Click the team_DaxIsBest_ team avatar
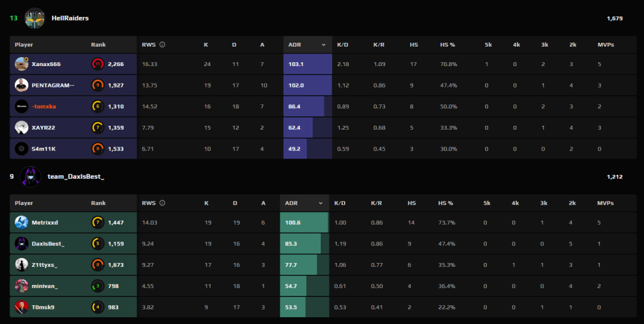The image size is (644, 324). click(x=31, y=177)
